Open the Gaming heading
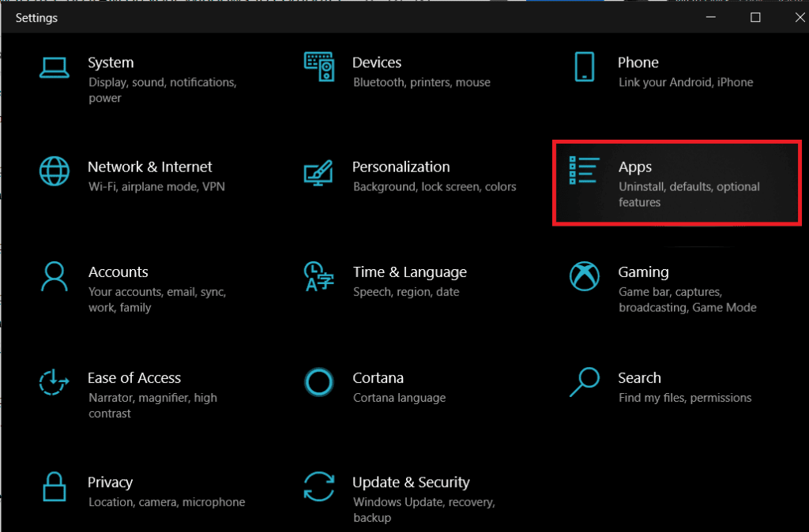The height and width of the screenshot is (532, 809). pyautogui.click(x=643, y=272)
